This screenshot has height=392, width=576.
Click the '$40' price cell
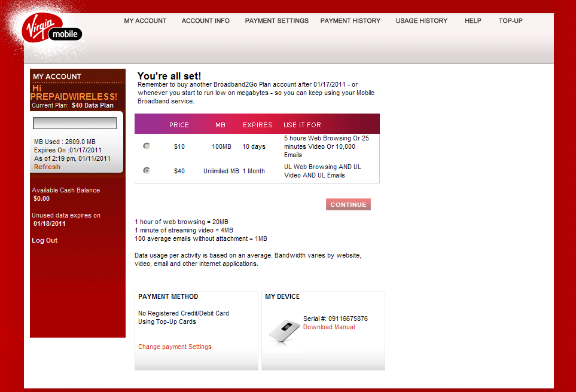(179, 171)
